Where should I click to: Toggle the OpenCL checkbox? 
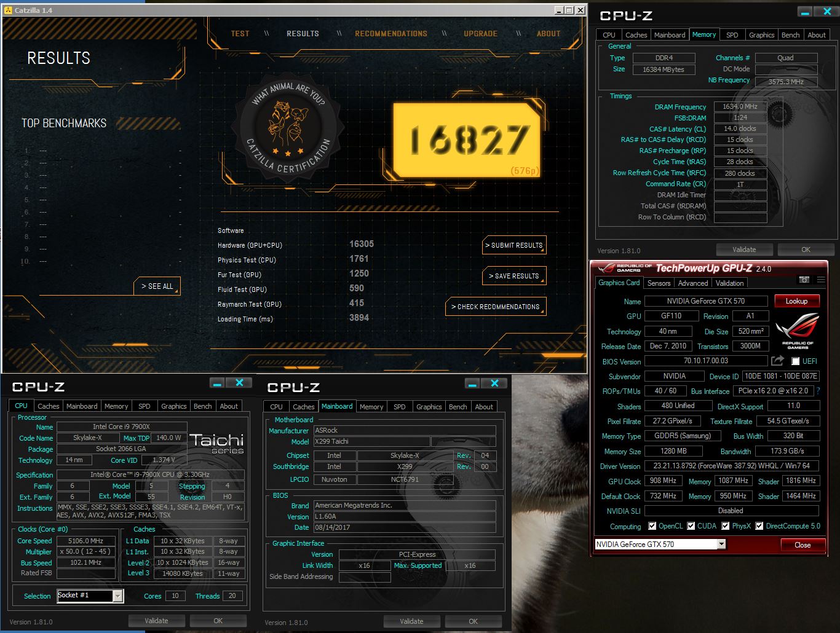[x=652, y=526]
